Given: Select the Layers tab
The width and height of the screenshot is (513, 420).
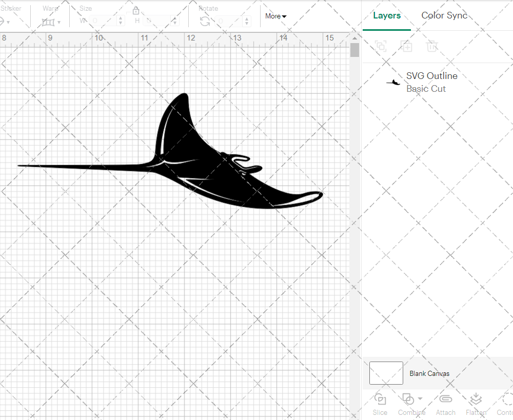Looking at the screenshot, I should (387, 15).
